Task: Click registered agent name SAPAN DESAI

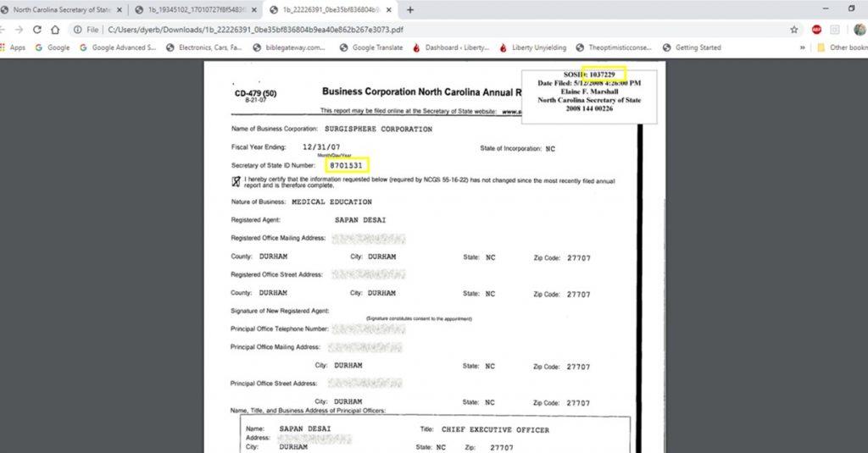Action: click(x=360, y=220)
